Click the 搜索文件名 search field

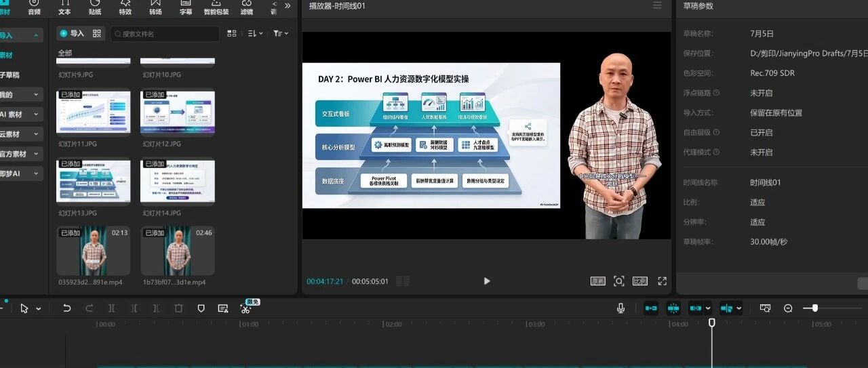165,34
